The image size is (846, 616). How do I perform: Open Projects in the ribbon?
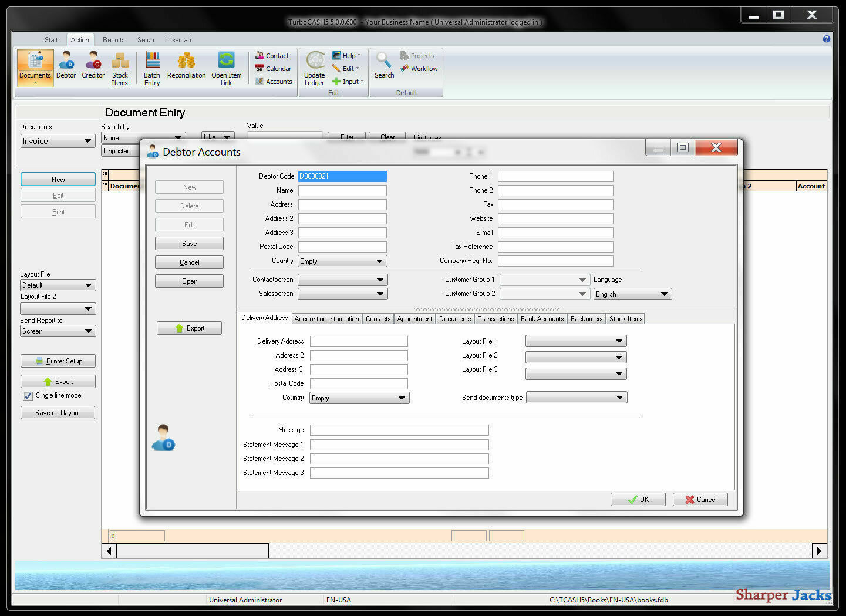[417, 56]
